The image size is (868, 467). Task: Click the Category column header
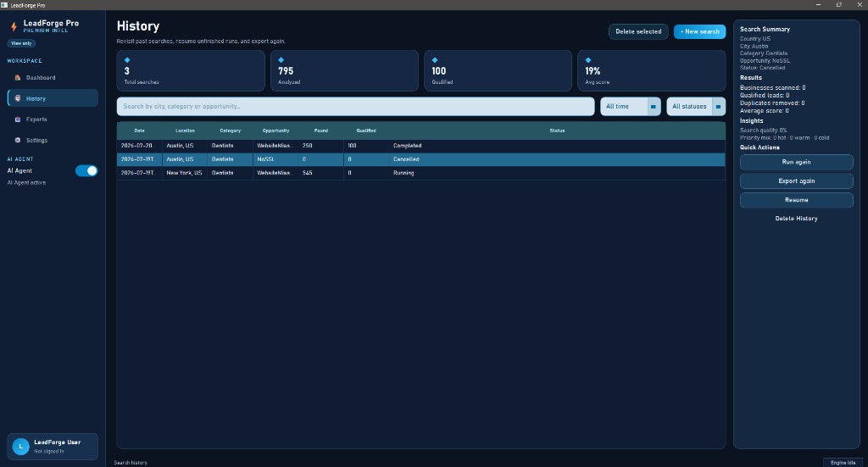pos(231,131)
